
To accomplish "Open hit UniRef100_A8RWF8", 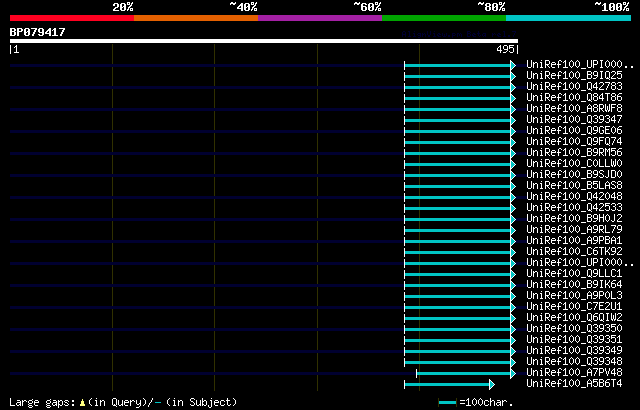I will (574, 109).
